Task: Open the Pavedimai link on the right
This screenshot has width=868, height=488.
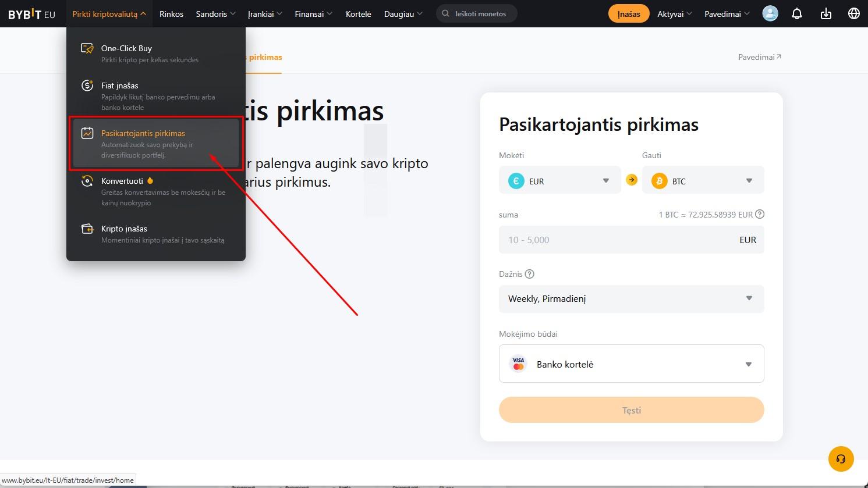Action: point(760,57)
